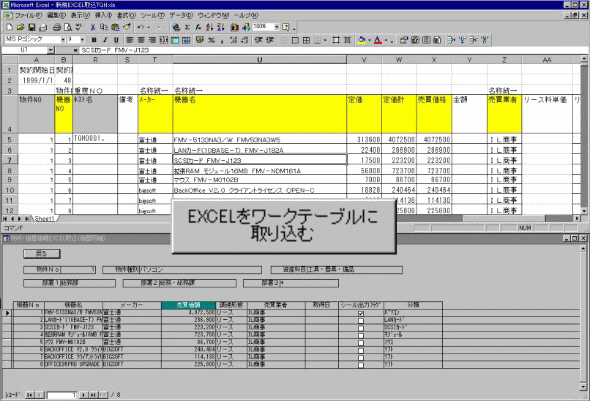Viewport: 590px width, 401px height.
Task: Toggle underline formatting
Action: point(116,40)
